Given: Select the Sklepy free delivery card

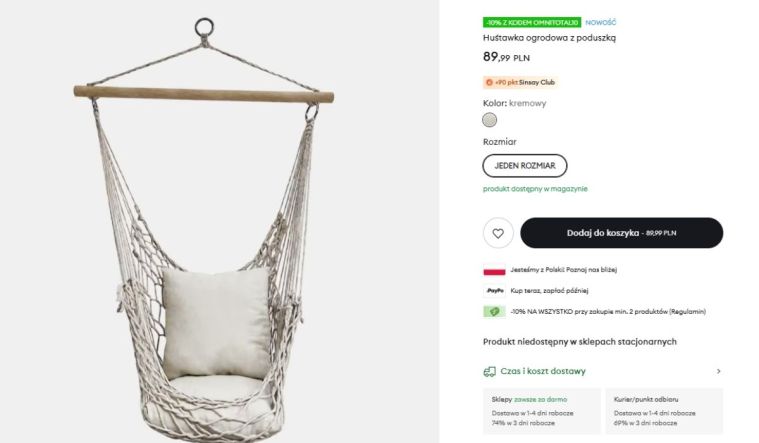Looking at the screenshot, I should pyautogui.click(x=541, y=410).
